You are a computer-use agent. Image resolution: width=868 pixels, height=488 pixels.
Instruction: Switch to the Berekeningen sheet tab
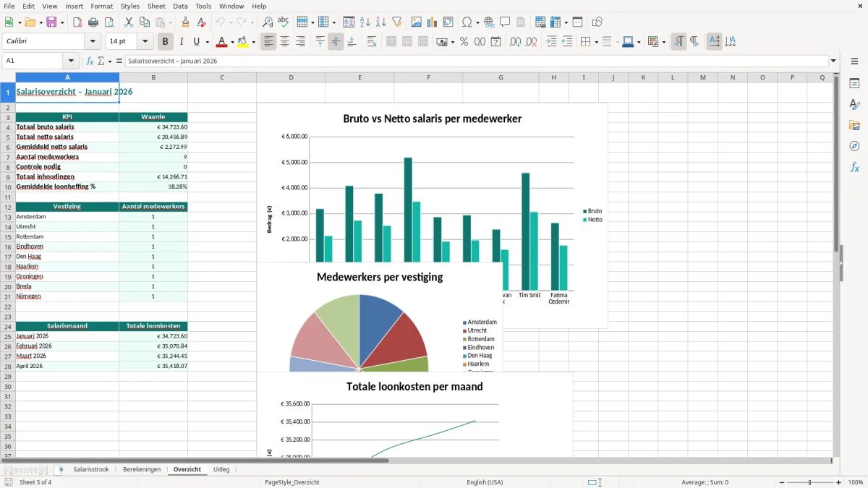pyautogui.click(x=142, y=469)
